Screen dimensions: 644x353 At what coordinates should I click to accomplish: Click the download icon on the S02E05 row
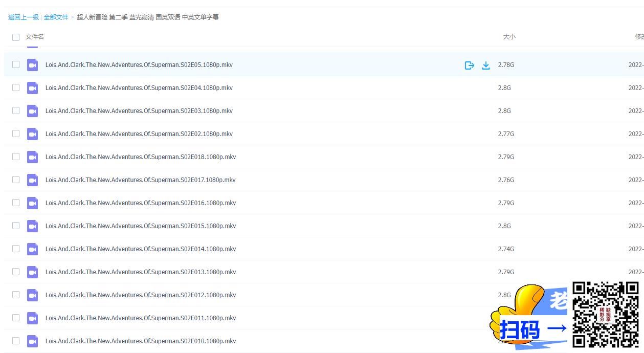pos(486,65)
